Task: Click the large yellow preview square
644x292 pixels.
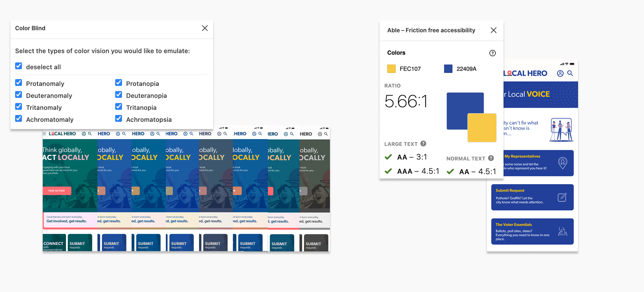Action: click(482, 128)
